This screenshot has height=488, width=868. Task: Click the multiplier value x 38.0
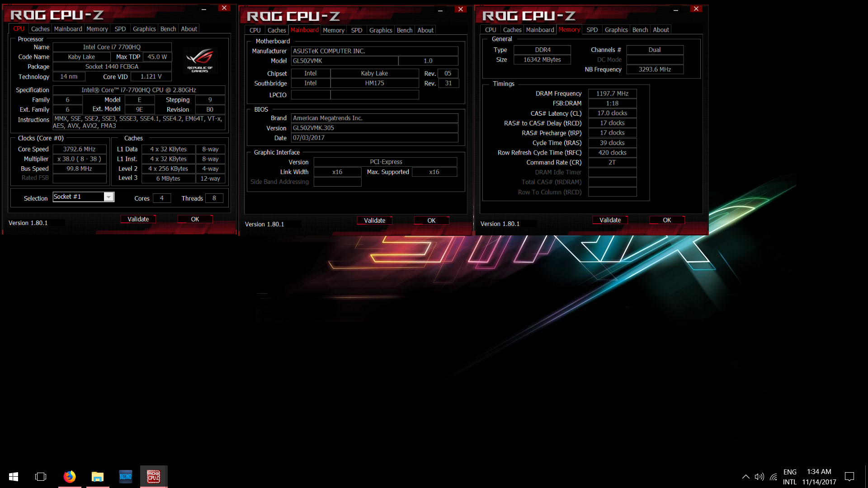(x=80, y=159)
